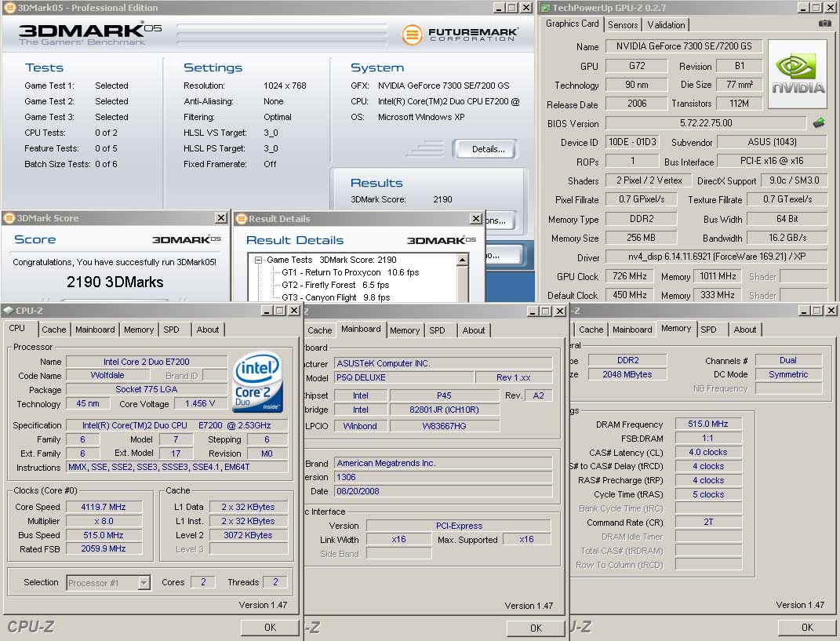Click the Core Speed value 4119.7 MHz
This screenshot has height=641, width=840.
pyautogui.click(x=104, y=507)
